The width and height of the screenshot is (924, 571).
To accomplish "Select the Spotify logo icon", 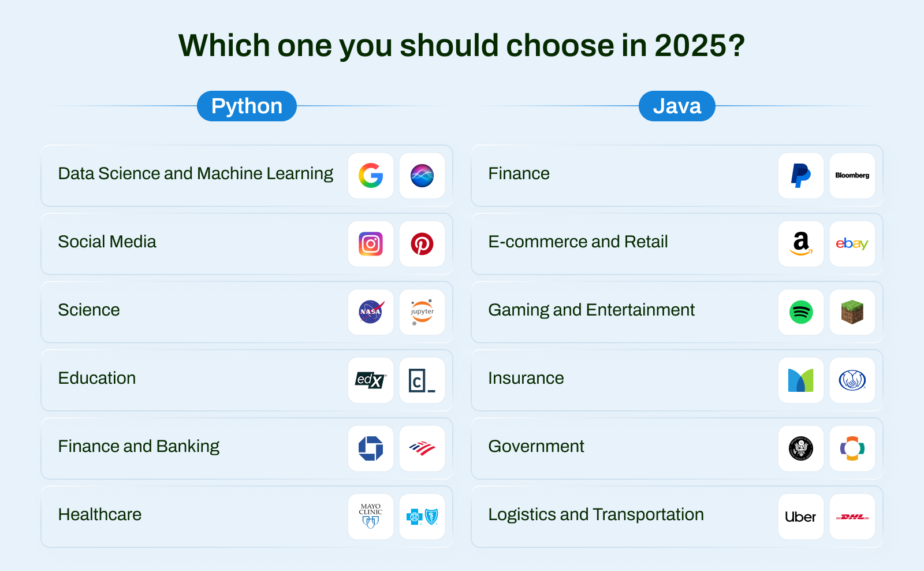I will pos(801,312).
